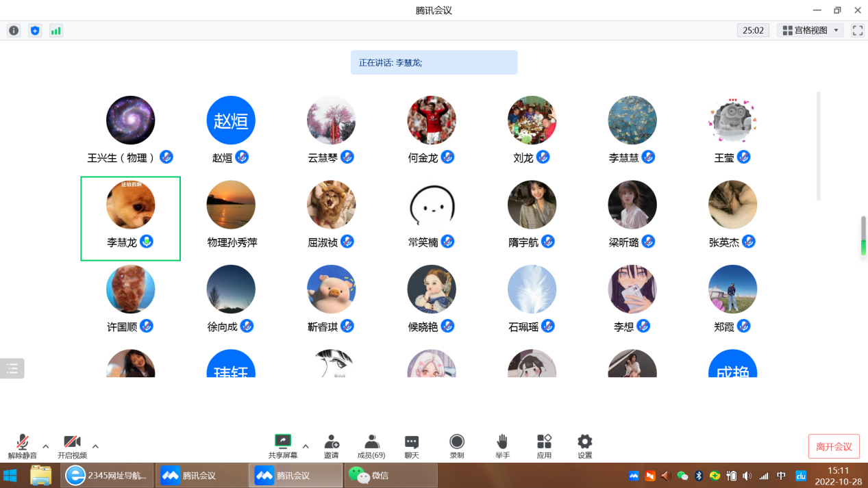Check the green network signal icon
This screenshot has height=488, width=868.
(x=56, y=31)
